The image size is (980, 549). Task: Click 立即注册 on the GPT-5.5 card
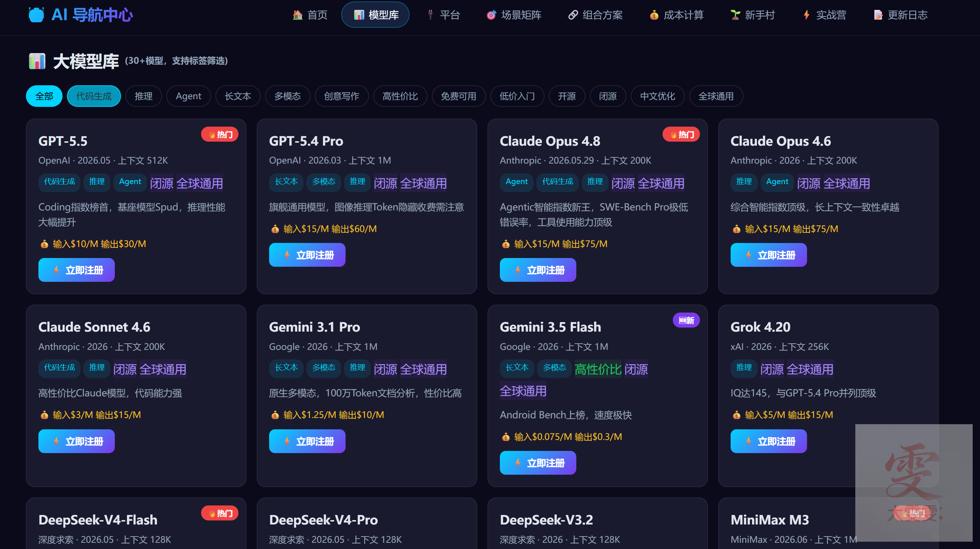pos(76,270)
